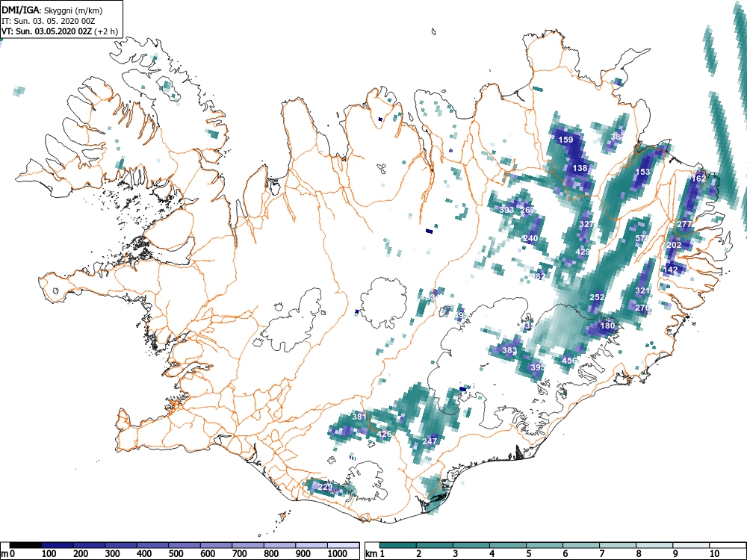Click the 'VT: Sun. 03.05.2020 02Z (+2 h)' line
This screenshot has width=747, height=560.
60,31
